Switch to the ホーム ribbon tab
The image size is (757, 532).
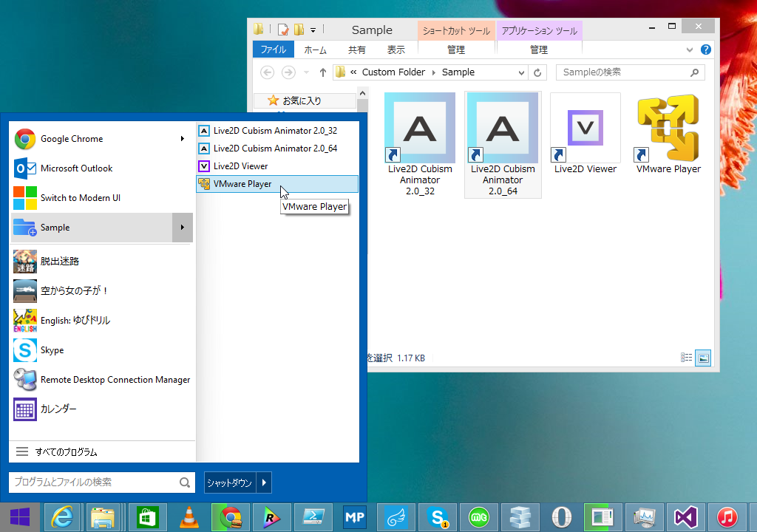(x=315, y=50)
